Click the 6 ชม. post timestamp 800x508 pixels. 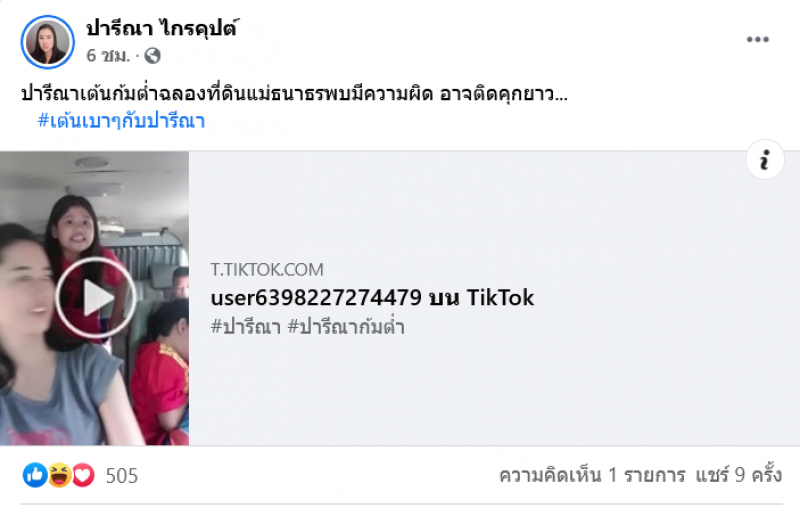(x=108, y=55)
